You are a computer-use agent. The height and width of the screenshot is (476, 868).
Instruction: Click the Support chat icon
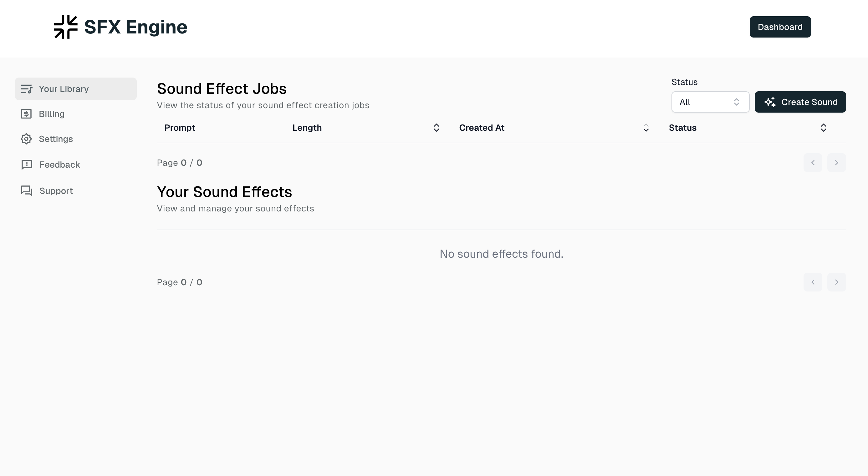[27, 191]
